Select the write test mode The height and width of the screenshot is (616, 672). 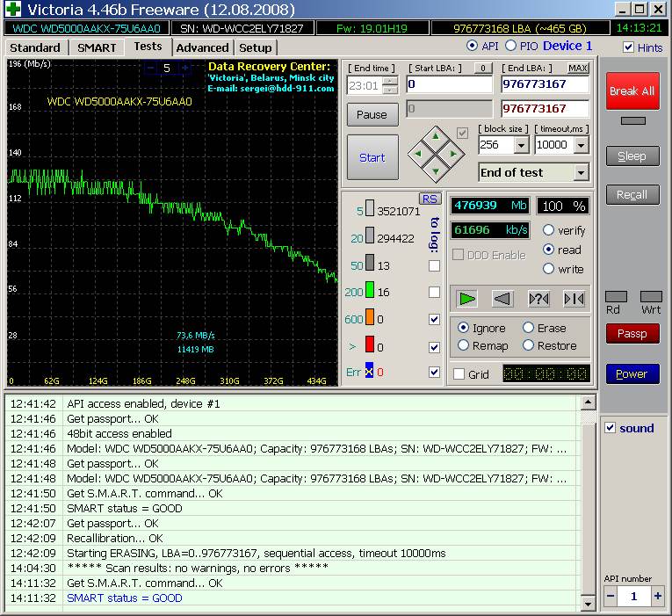[548, 269]
